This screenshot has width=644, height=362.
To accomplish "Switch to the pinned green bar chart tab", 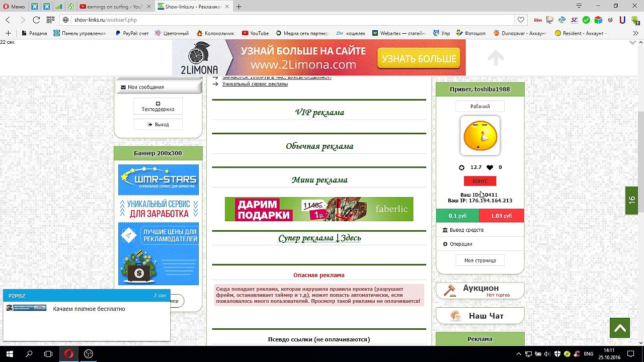I will coord(59,7).
